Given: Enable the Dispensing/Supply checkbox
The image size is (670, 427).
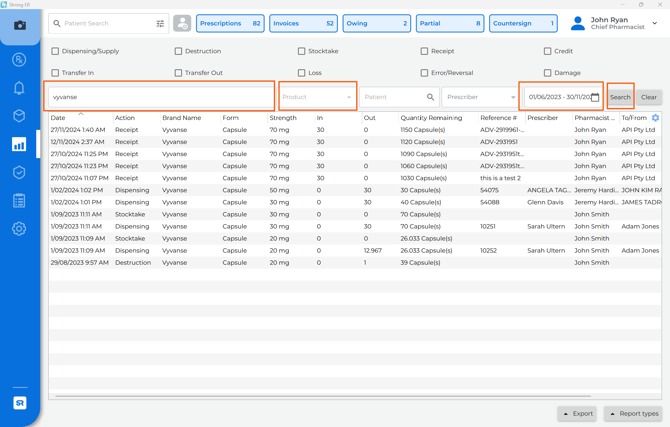Looking at the screenshot, I should click(55, 51).
